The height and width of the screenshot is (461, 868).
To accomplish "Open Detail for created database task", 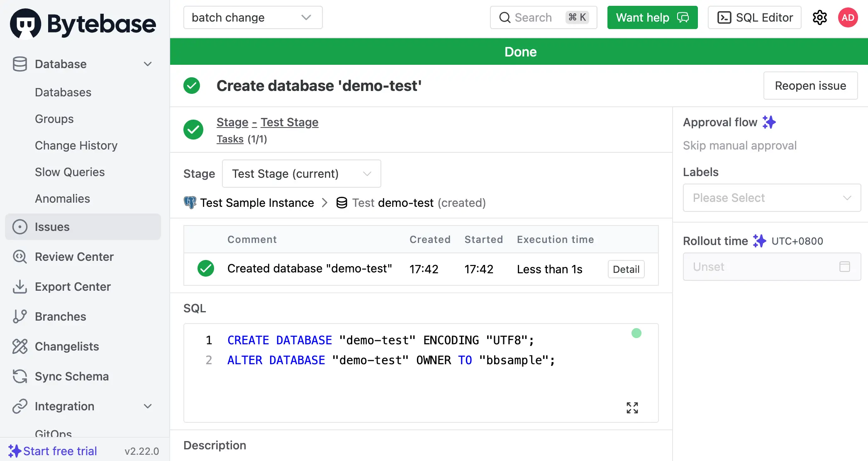I will point(626,269).
